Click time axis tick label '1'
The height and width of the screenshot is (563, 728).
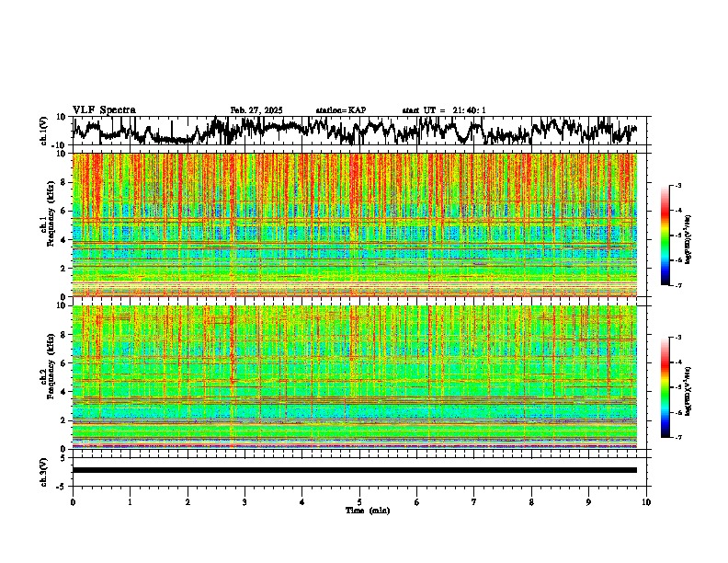[x=130, y=502]
